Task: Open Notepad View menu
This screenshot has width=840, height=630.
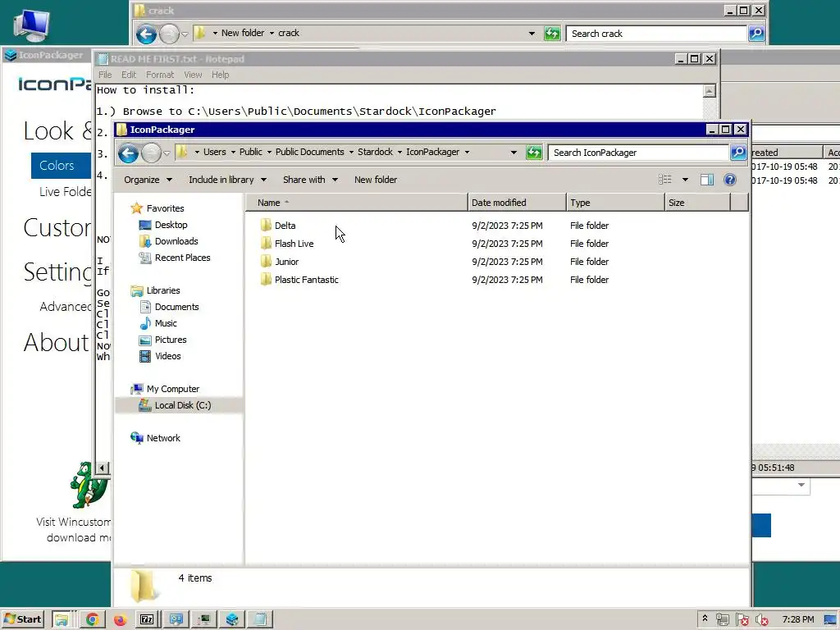Action: (193, 75)
